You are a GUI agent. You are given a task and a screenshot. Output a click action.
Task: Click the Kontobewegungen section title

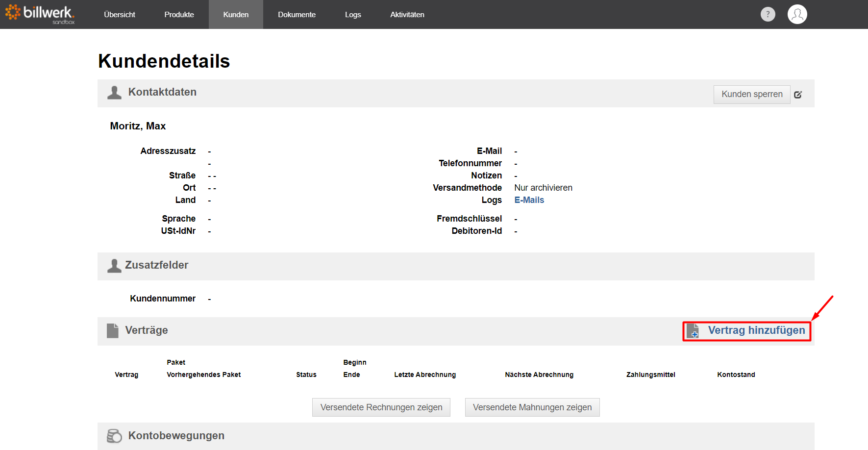tap(176, 436)
